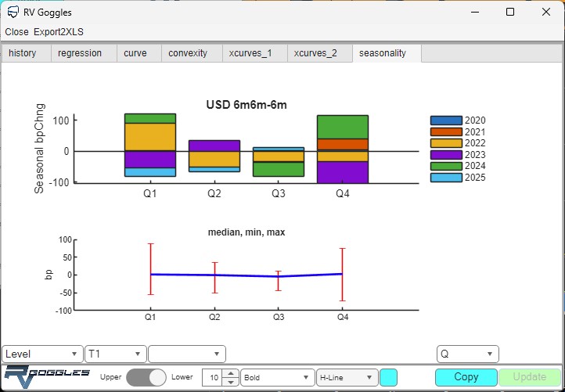
Task: Decrease the font size stepper value
Action: coord(230,381)
